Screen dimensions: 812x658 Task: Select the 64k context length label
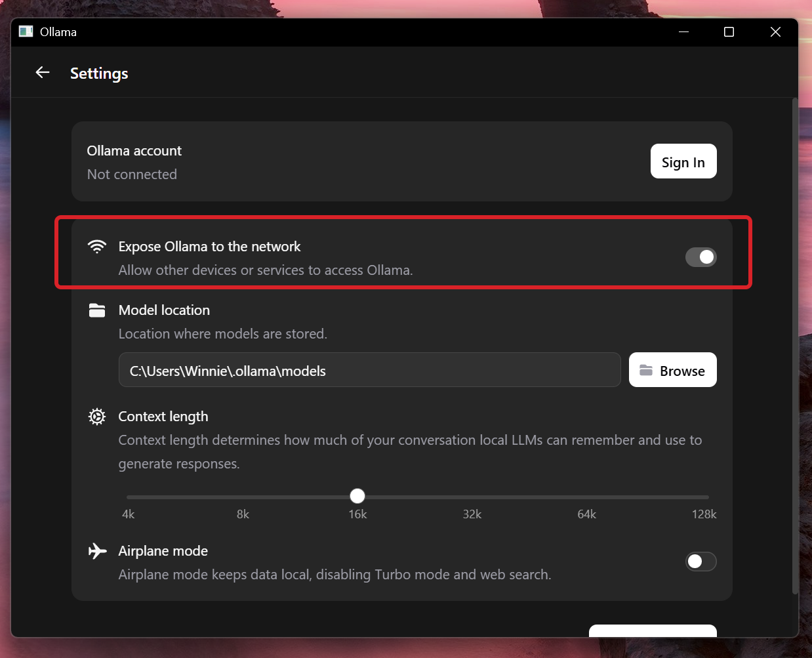tap(586, 514)
